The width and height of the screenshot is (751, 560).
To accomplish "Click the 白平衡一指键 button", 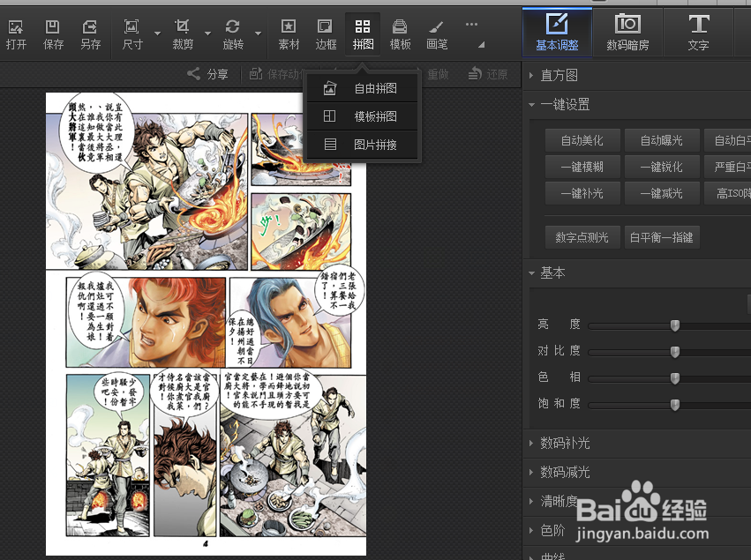I will (662, 237).
